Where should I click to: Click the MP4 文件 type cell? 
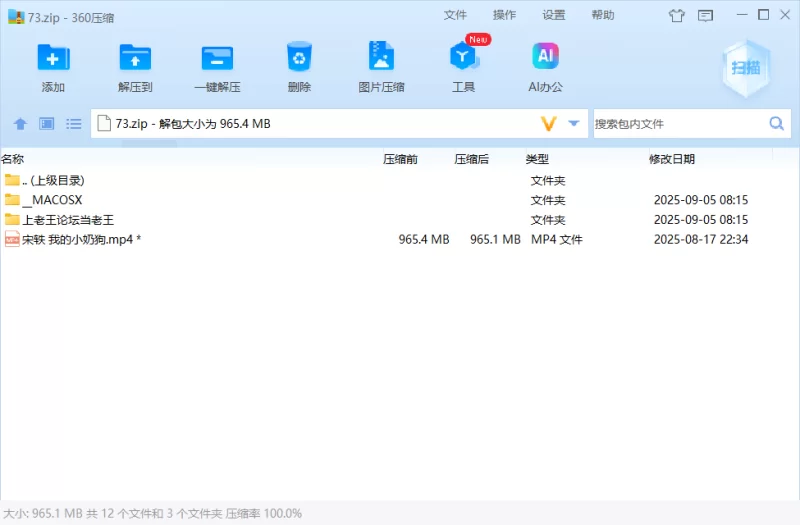(557, 239)
